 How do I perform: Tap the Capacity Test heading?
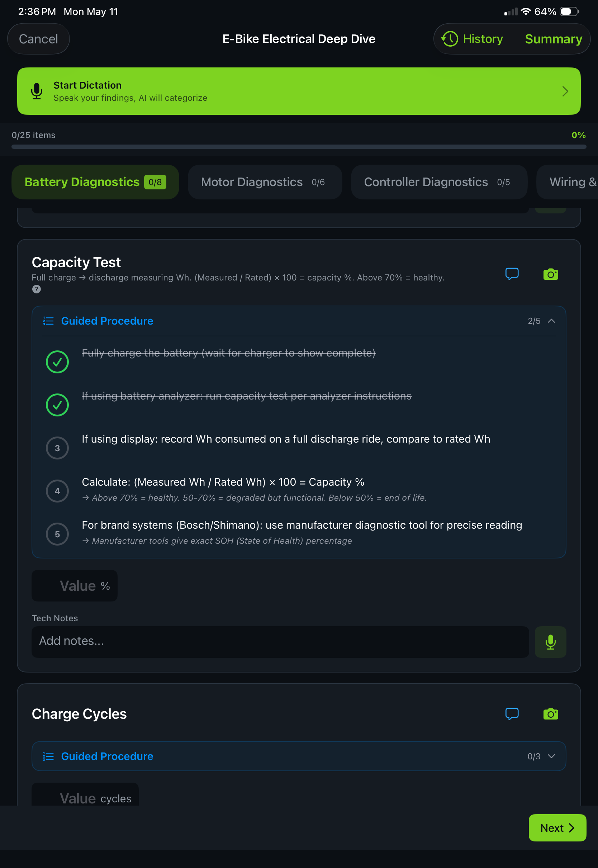[76, 262]
